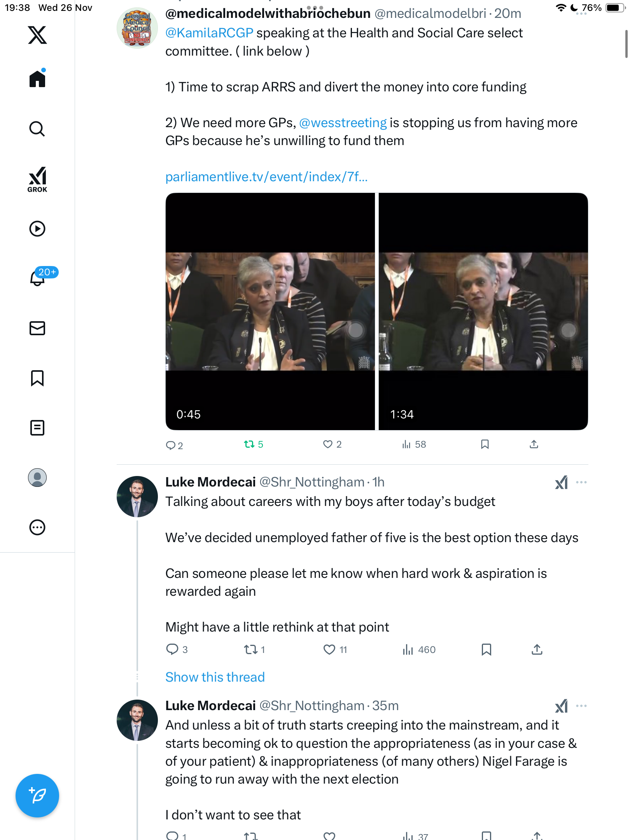Play the 1:34 video thumbnail
The height and width of the screenshot is (840, 630).
(x=483, y=311)
